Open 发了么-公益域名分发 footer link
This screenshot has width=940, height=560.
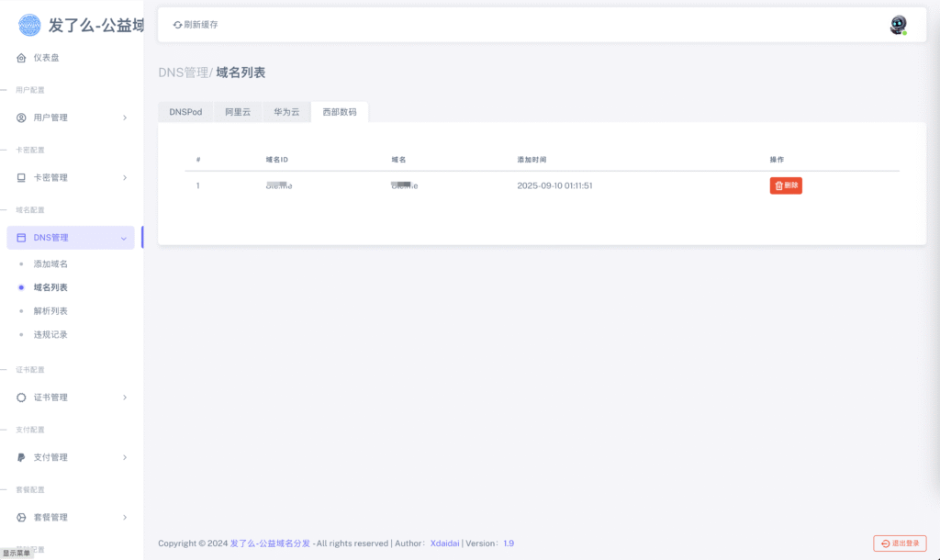(271, 543)
